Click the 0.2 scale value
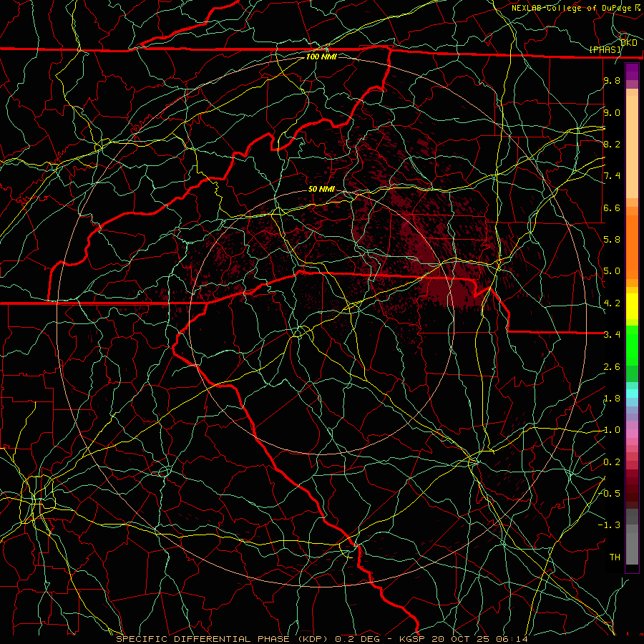644x644 pixels. pyautogui.click(x=612, y=462)
